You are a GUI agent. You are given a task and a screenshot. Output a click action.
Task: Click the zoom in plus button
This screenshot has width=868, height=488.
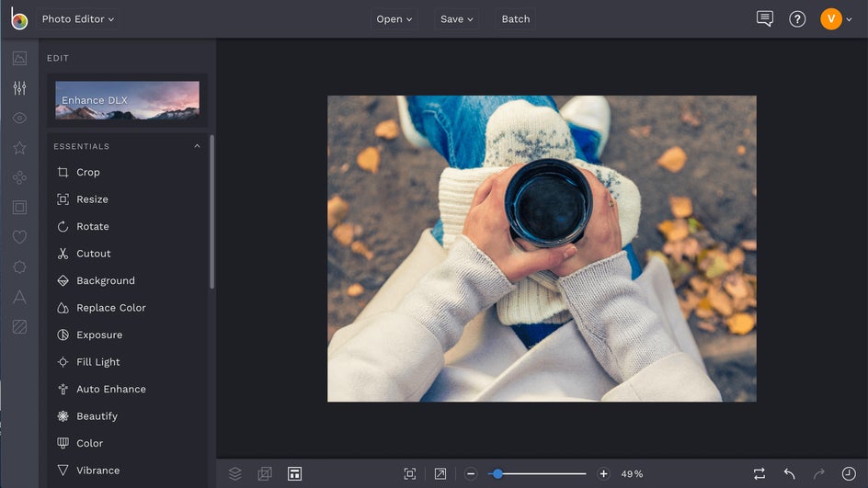(x=603, y=473)
